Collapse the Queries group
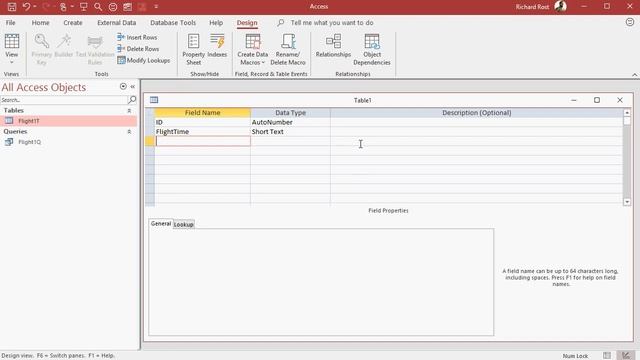The image size is (640, 360). [x=129, y=132]
